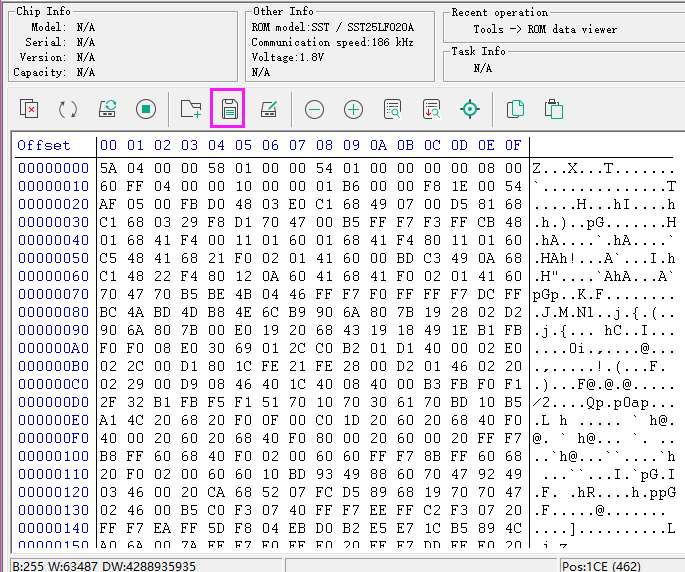The image size is (685, 572).
Task: Click ASCII text of row 000000D0
Action: (x=604, y=402)
